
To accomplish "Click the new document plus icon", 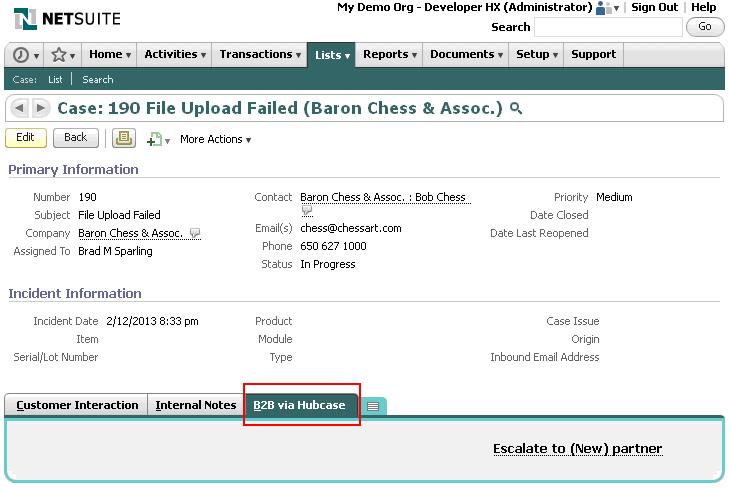I will [155, 139].
